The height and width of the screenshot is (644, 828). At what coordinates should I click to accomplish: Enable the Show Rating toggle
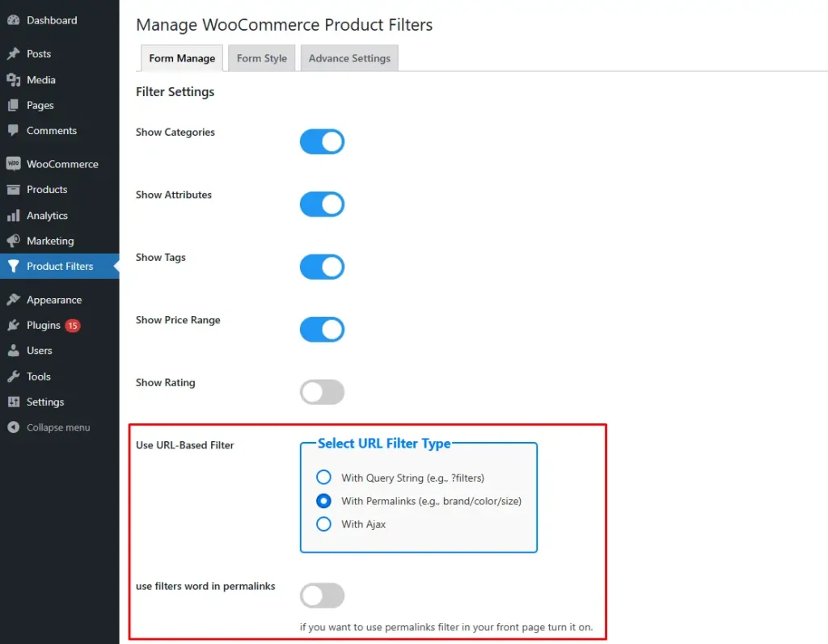coord(322,392)
